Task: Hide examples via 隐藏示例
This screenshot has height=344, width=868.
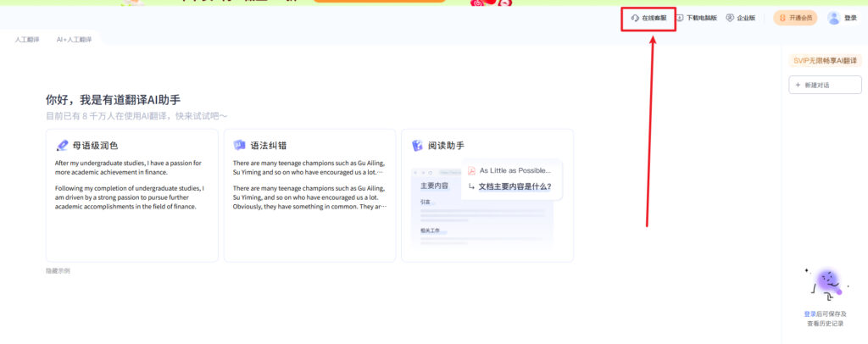Action: click(x=58, y=271)
